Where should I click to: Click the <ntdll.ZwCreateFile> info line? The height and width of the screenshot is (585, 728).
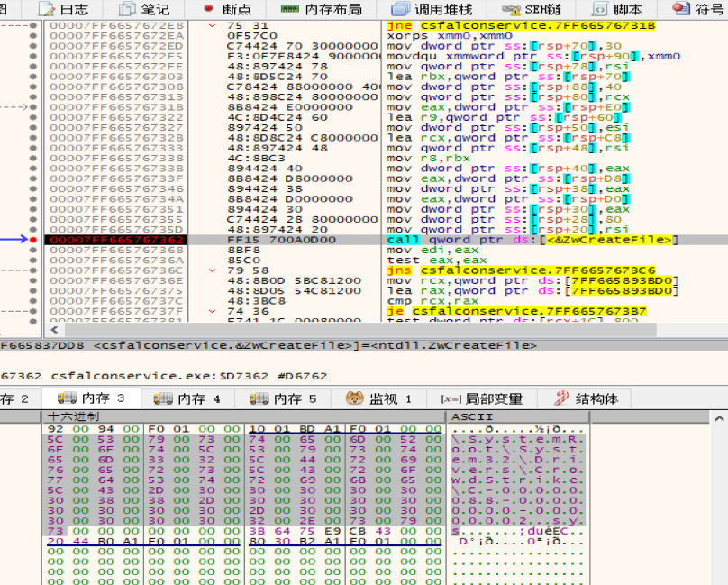[268, 346]
